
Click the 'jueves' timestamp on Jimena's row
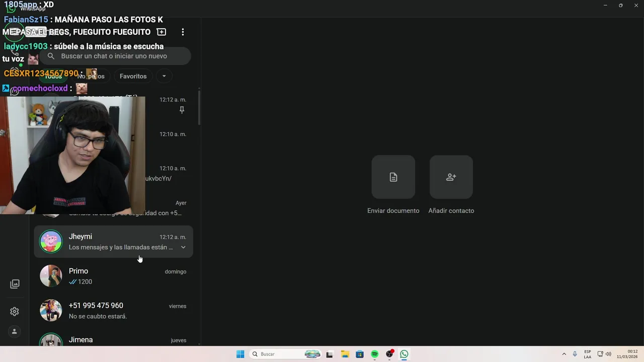[179, 340]
